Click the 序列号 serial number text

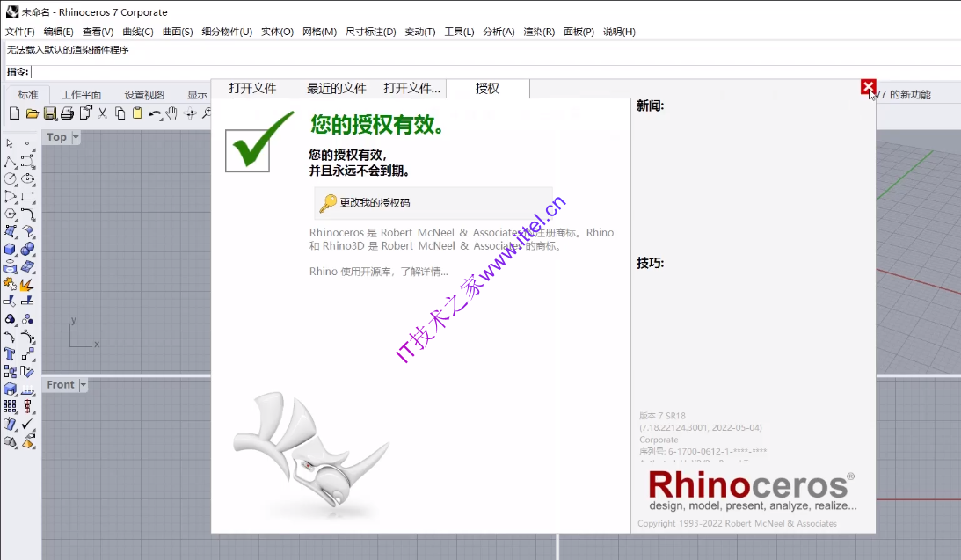[703, 452]
